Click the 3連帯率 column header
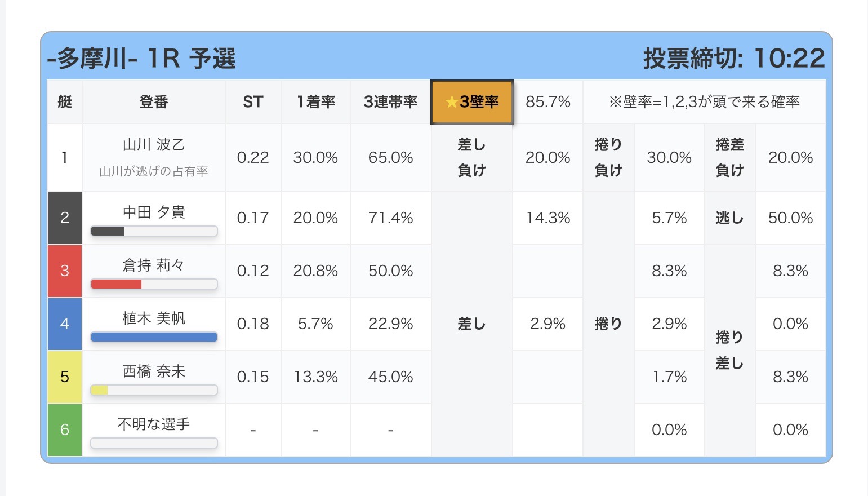This screenshot has height=496, width=868. 390,101
